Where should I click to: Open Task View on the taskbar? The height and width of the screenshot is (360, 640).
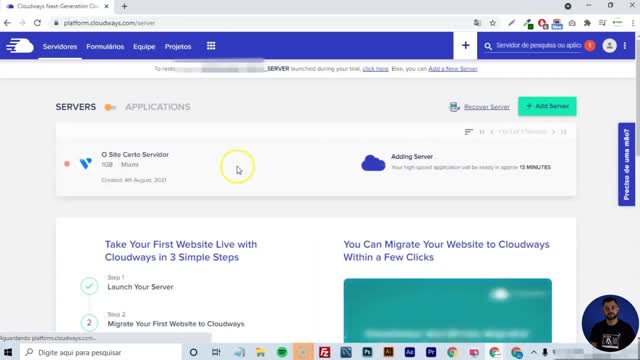216,352
